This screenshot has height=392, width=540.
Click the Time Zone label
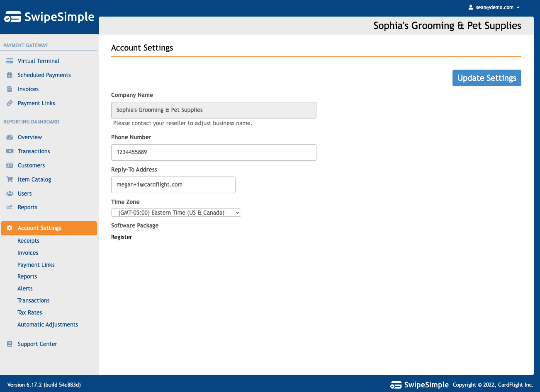[125, 202]
